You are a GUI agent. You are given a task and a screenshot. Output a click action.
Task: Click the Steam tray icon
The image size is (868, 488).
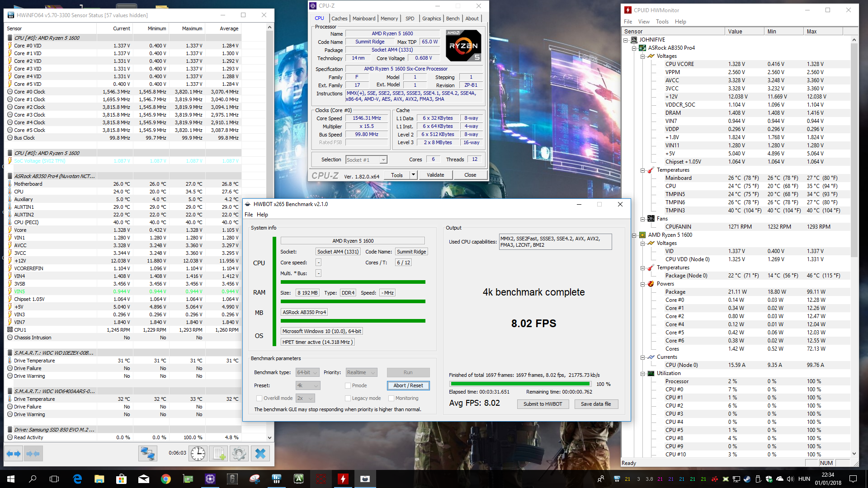(747, 479)
